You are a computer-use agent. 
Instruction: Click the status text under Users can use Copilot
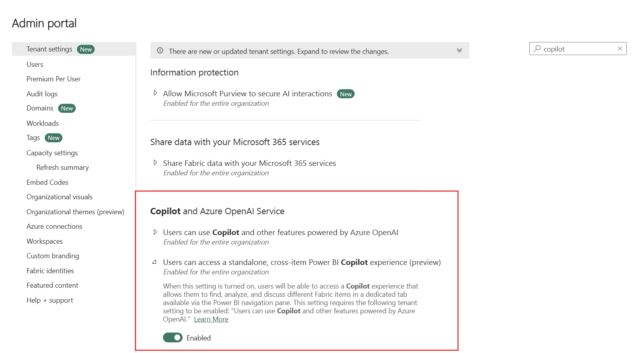(216, 242)
